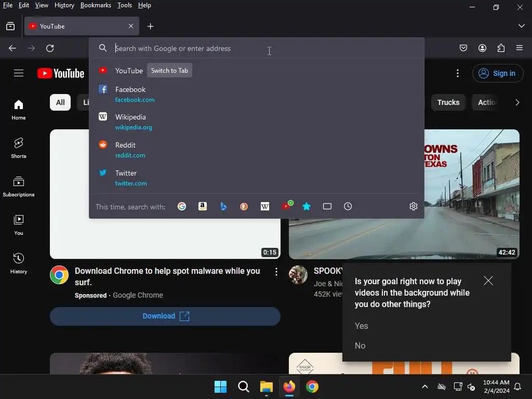Open the Pocket save icon
The image size is (532, 399).
[x=463, y=48]
